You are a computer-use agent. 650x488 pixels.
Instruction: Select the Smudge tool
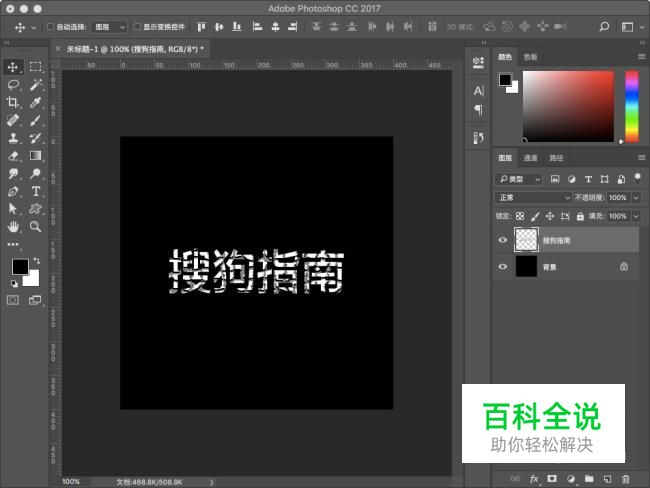(13, 173)
